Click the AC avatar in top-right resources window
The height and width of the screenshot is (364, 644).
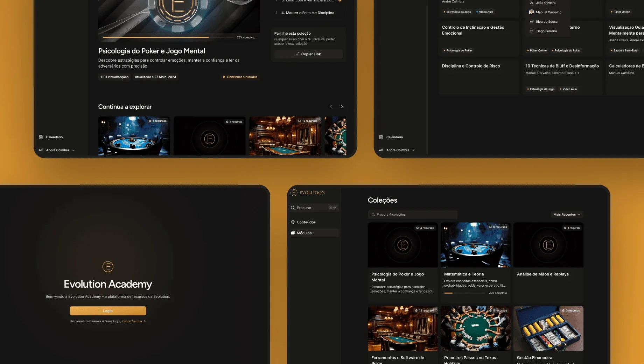381,150
